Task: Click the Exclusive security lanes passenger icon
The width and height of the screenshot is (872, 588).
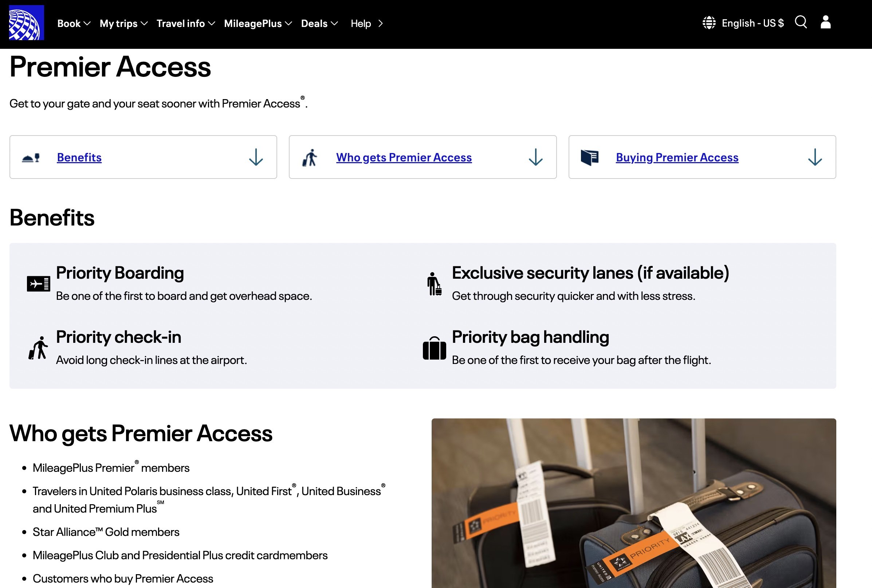Action: (x=434, y=284)
